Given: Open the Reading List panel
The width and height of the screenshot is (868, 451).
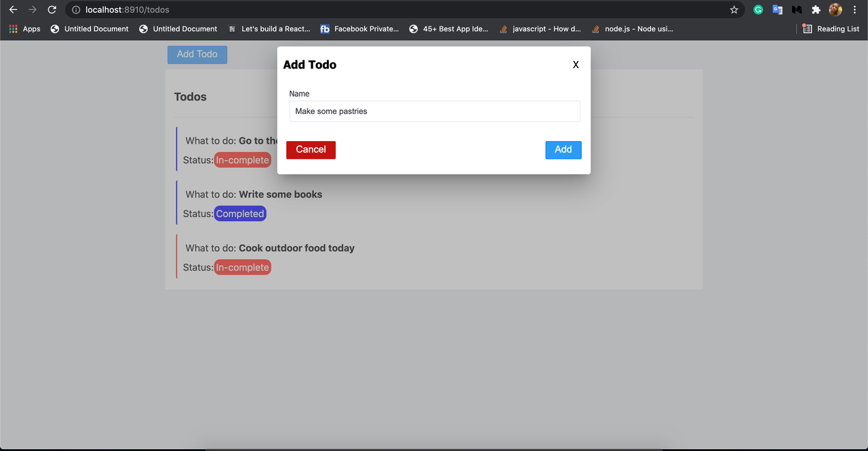Looking at the screenshot, I should tap(831, 28).
